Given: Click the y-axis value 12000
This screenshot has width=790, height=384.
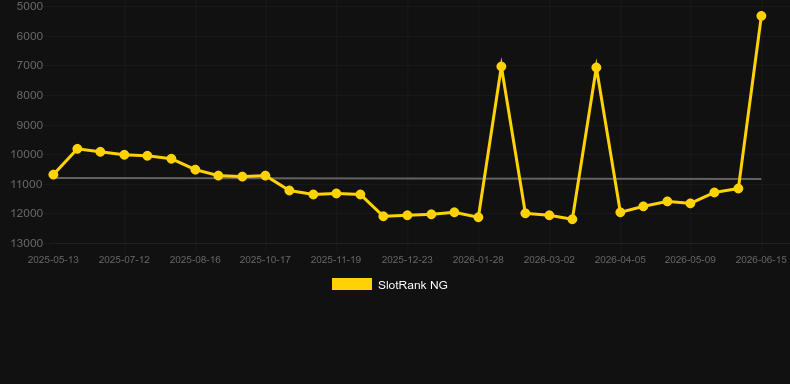Looking at the screenshot, I should [27, 214].
